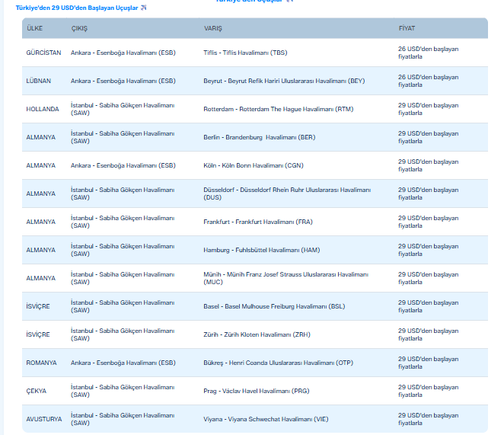The height and width of the screenshot is (435, 504).
Task: Select the FİYAT column header
Action: coord(407,28)
